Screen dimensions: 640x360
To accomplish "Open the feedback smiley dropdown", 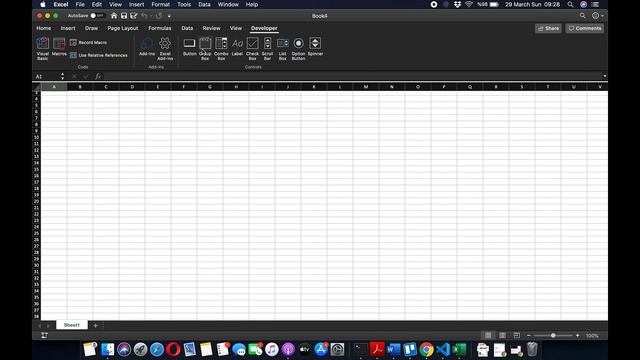I will (598, 16).
